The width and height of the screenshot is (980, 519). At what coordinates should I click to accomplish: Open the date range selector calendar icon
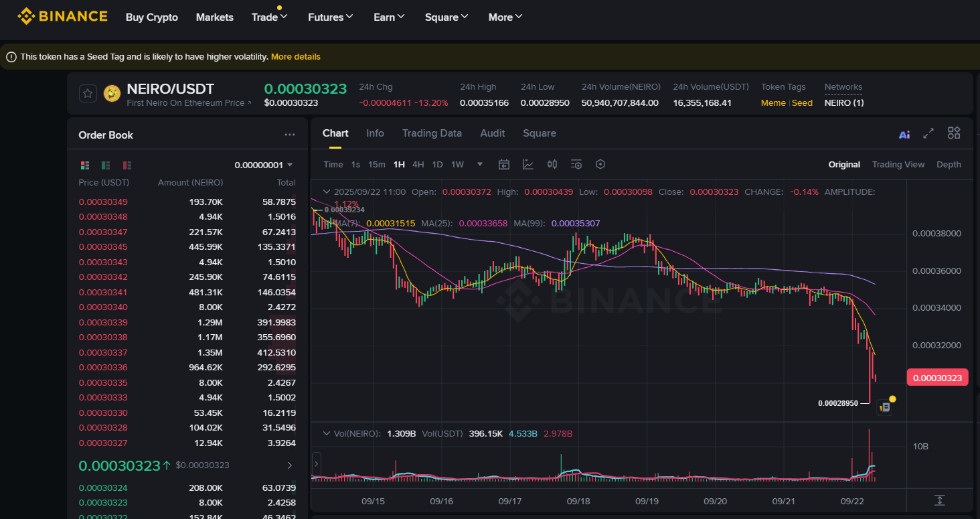click(x=504, y=164)
